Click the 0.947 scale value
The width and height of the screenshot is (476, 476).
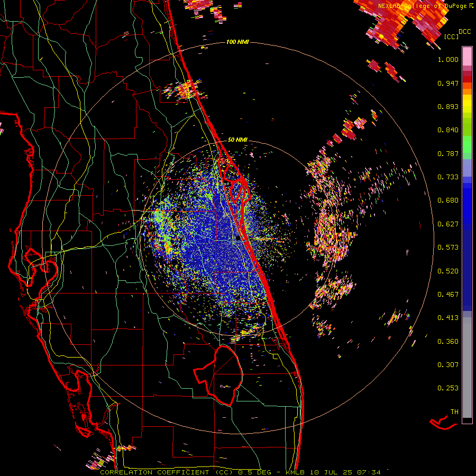pos(448,83)
